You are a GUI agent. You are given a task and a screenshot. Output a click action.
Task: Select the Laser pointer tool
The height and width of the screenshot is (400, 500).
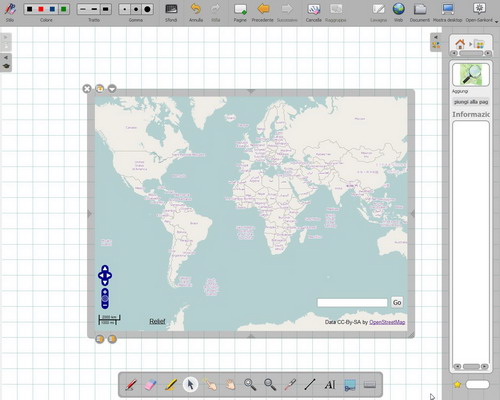[x=290, y=385]
